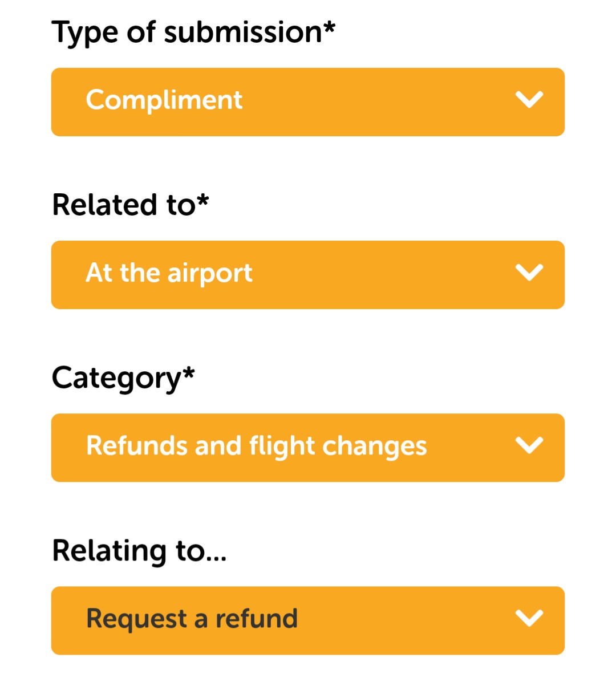Click the Request a refund text
The image size is (616, 682).
(192, 619)
